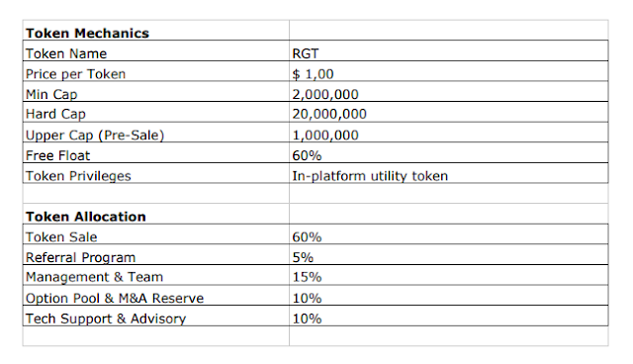Select the Option Pool & M&A Reserve cell
This screenshot has width=633, height=364.
156,295
